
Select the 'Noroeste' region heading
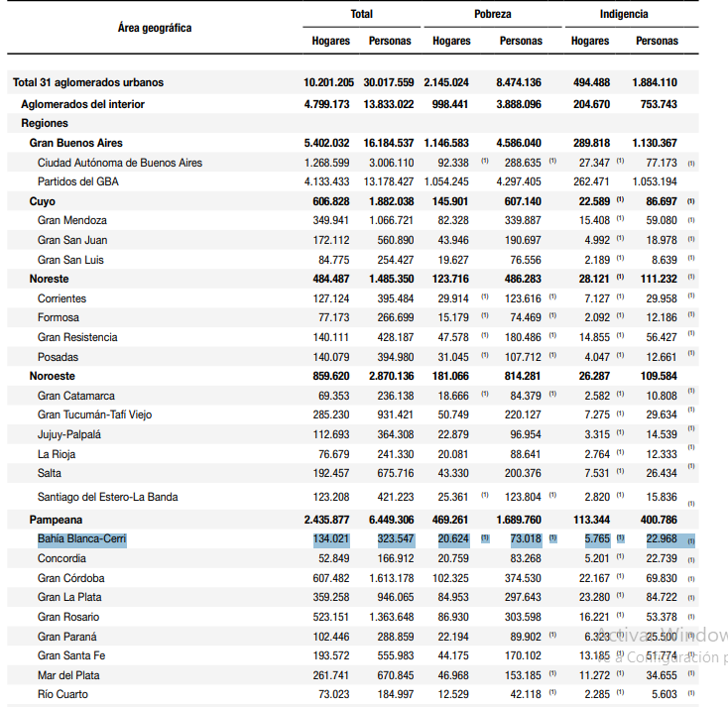point(53,376)
